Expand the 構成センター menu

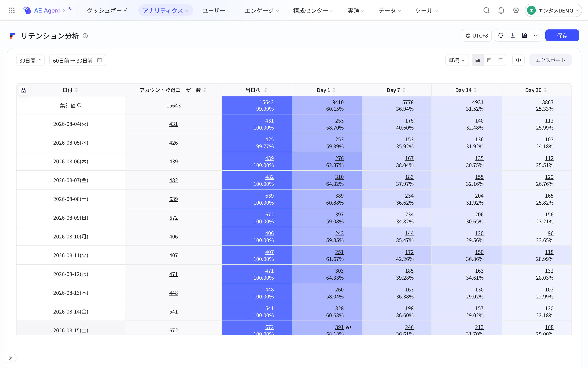313,10
